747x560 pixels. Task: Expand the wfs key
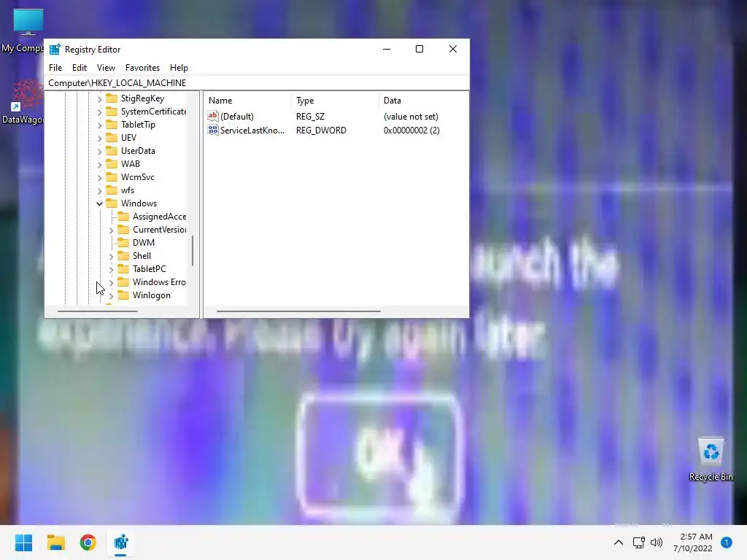point(99,190)
